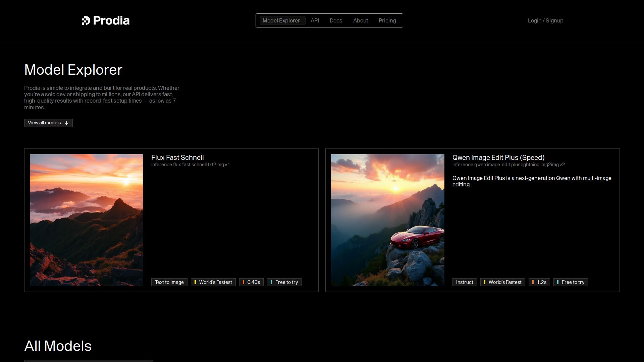The width and height of the screenshot is (644, 362).
Task: Click the 0.40s speed badge
Action: coord(251,282)
